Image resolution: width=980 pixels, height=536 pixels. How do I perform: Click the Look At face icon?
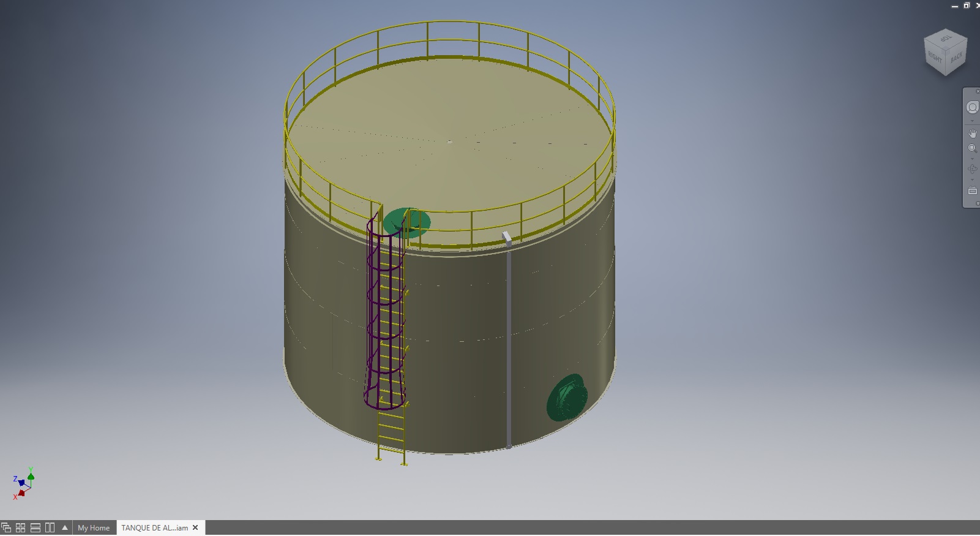pos(972,191)
